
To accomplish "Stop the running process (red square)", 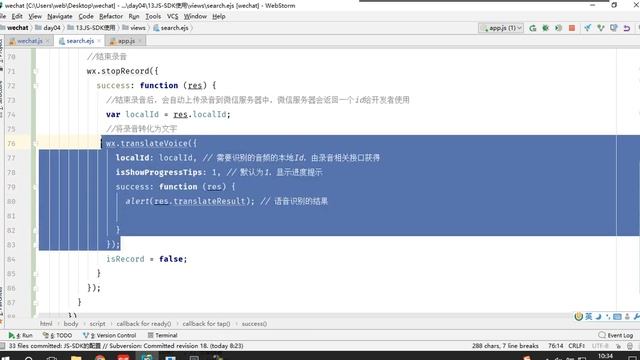I will pos(572,28).
